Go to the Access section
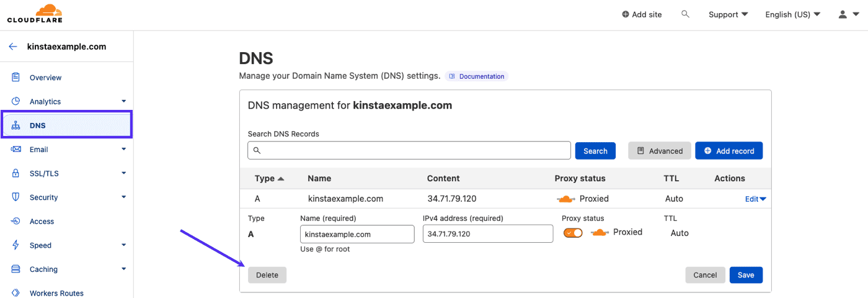 pyautogui.click(x=42, y=221)
